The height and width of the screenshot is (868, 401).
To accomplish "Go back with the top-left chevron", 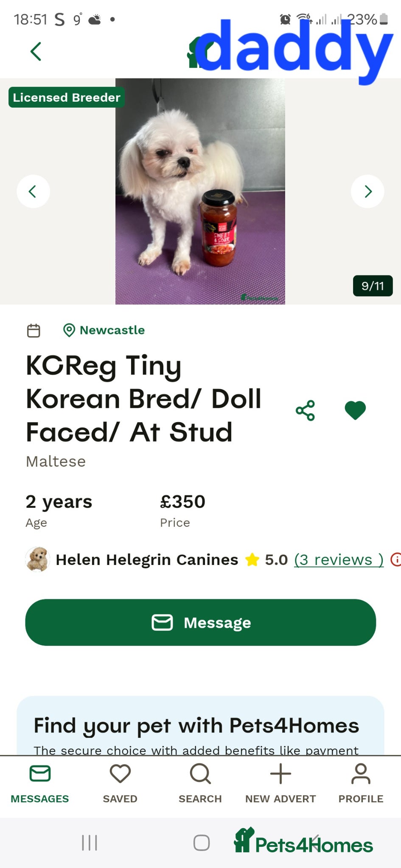I will click(36, 51).
